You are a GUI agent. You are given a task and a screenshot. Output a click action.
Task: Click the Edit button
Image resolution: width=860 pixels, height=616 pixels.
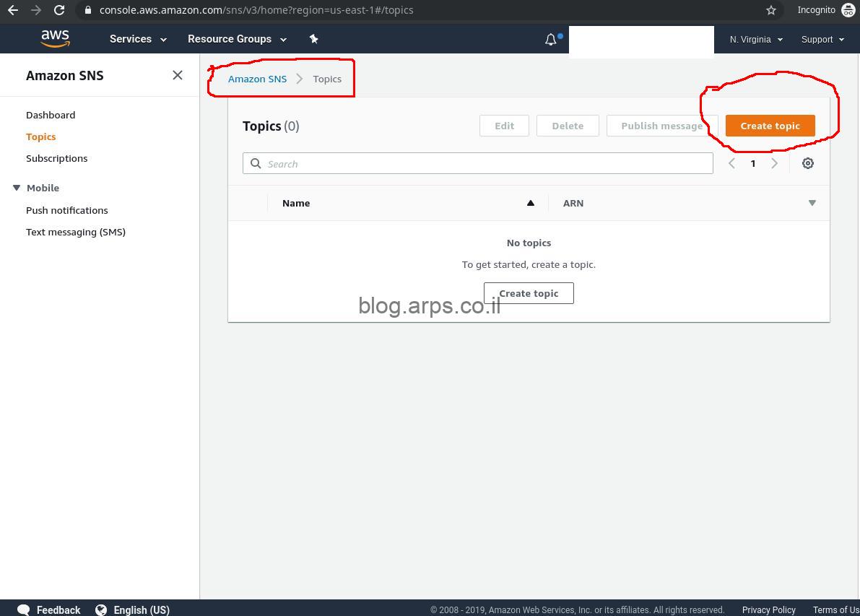[x=504, y=126]
